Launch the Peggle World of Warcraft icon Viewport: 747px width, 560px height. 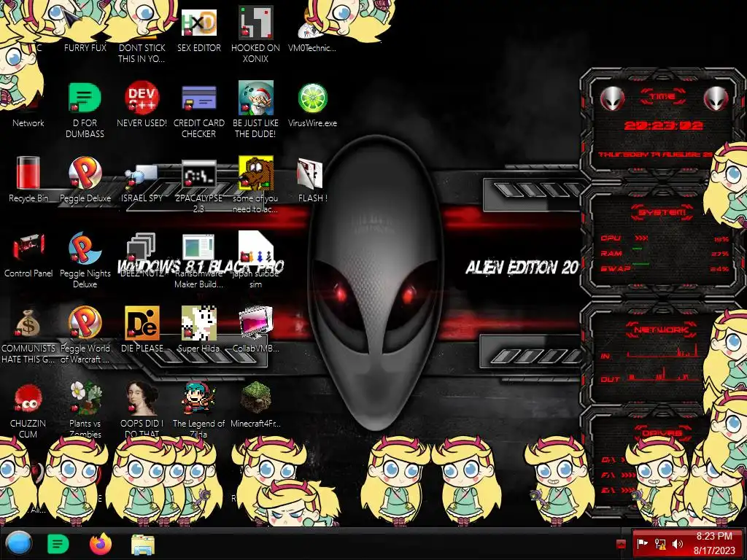[85, 322]
